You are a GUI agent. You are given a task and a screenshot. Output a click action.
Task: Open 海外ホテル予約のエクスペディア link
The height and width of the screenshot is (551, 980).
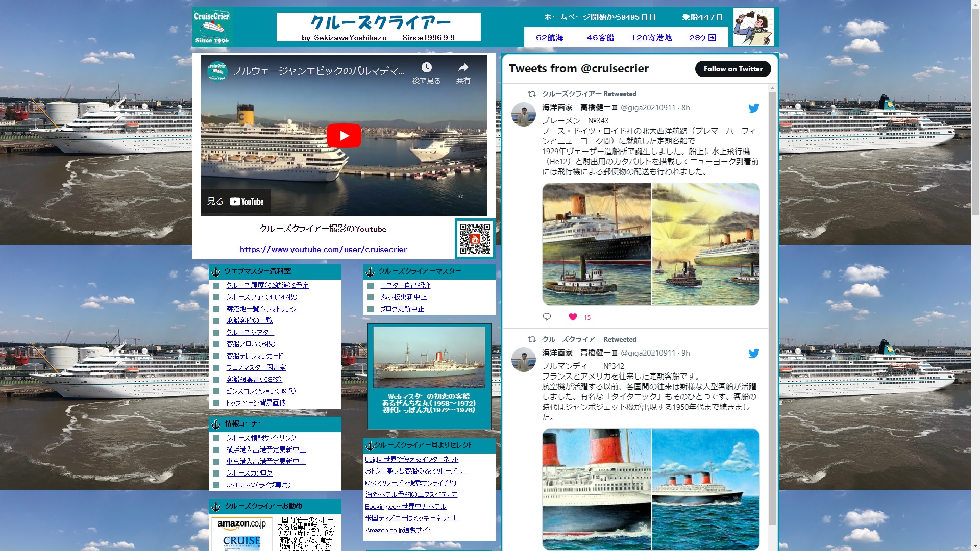point(411,494)
